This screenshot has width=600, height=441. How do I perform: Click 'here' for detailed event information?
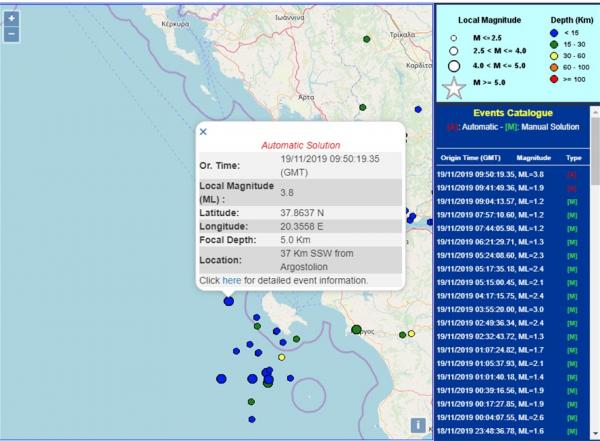pos(231,281)
